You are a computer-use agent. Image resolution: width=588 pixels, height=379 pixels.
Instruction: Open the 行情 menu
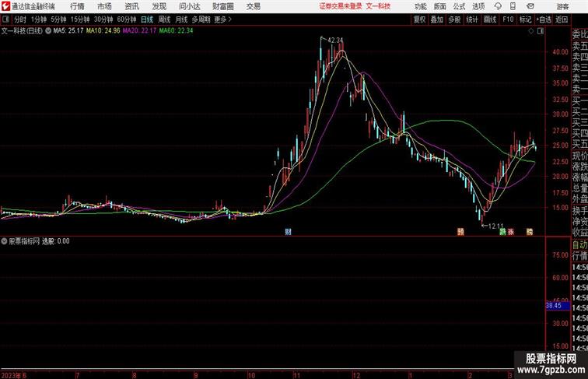tap(77, 6)
